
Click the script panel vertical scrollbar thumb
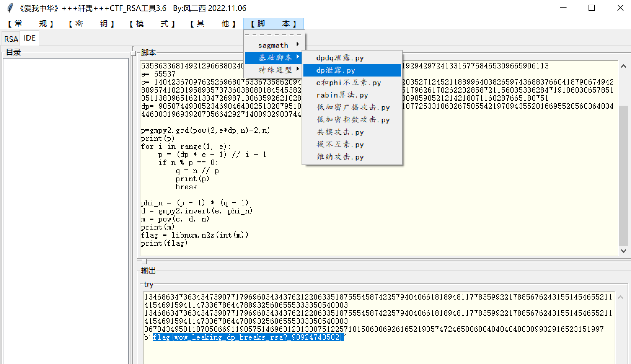[623, 175]
